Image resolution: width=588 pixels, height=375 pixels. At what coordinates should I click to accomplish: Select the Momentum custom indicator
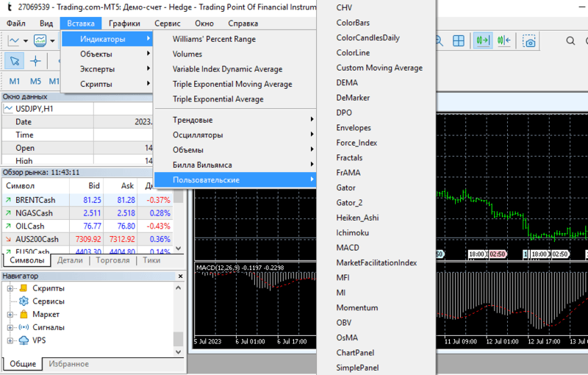click(x=376, y=307)
